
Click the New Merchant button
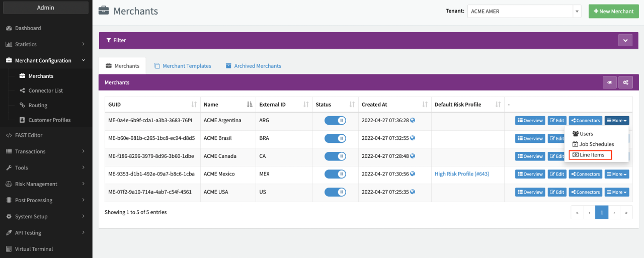coord(613,11)
